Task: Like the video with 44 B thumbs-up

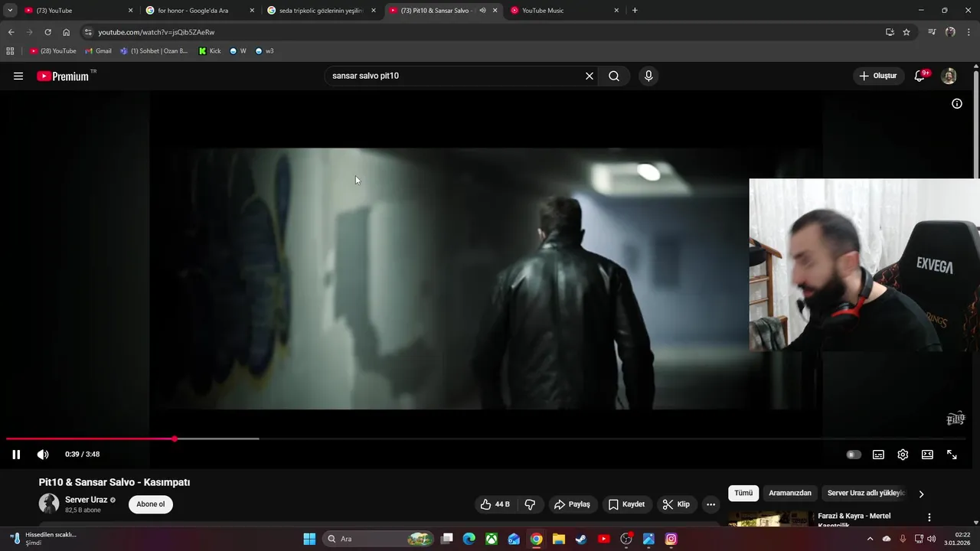Action: [495, 504]
